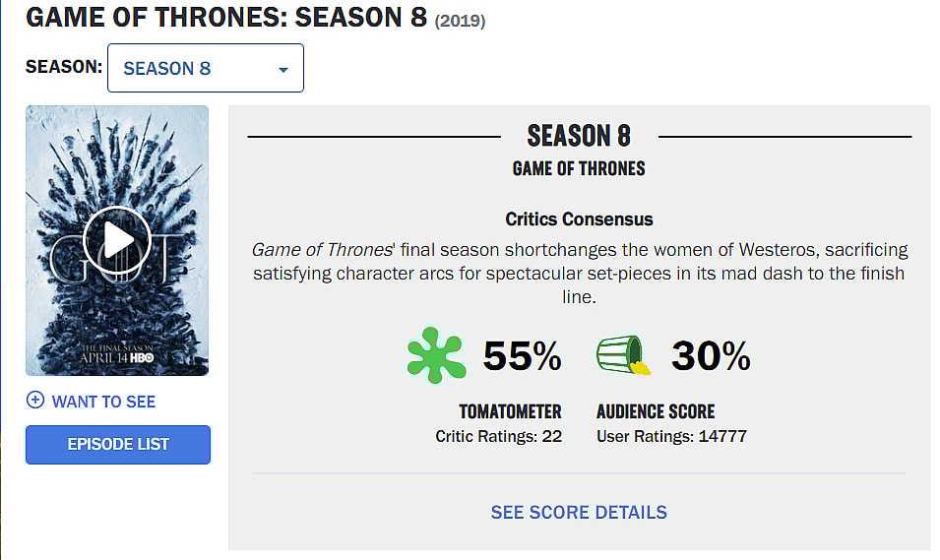Open the Episode List
940x560 pixels.
pyautogui.click(x=118, y=445)
